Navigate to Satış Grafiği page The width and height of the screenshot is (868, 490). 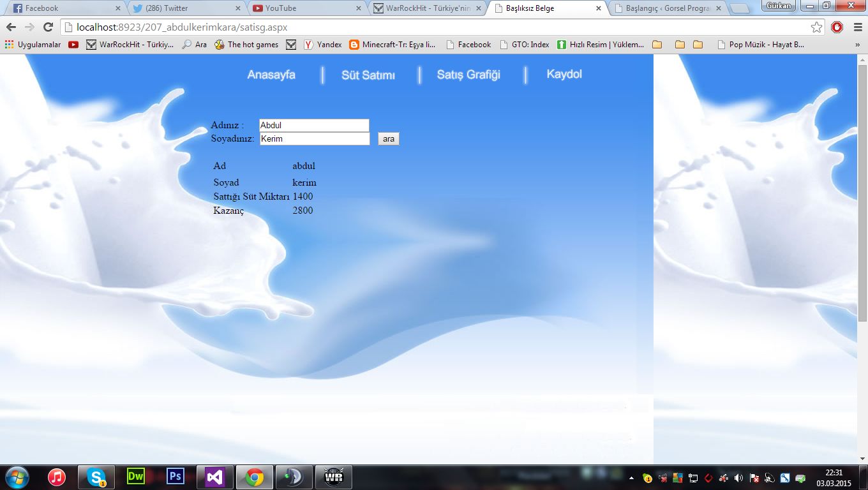(468, 75)
